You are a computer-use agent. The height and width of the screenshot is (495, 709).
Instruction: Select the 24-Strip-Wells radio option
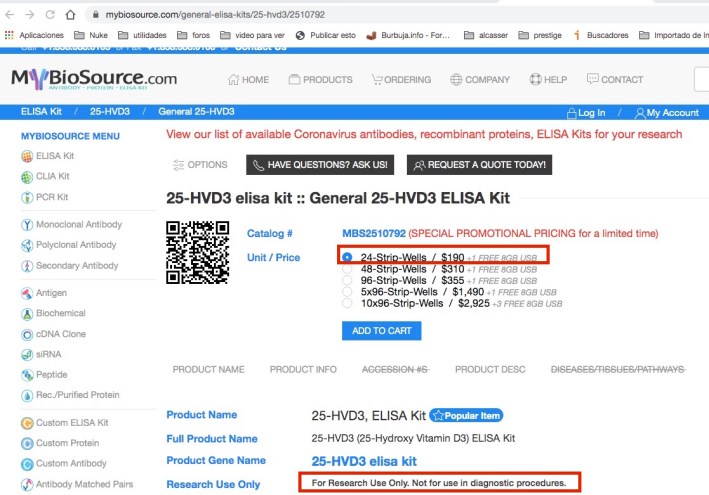pyautogui.click(x=347, y=257)
